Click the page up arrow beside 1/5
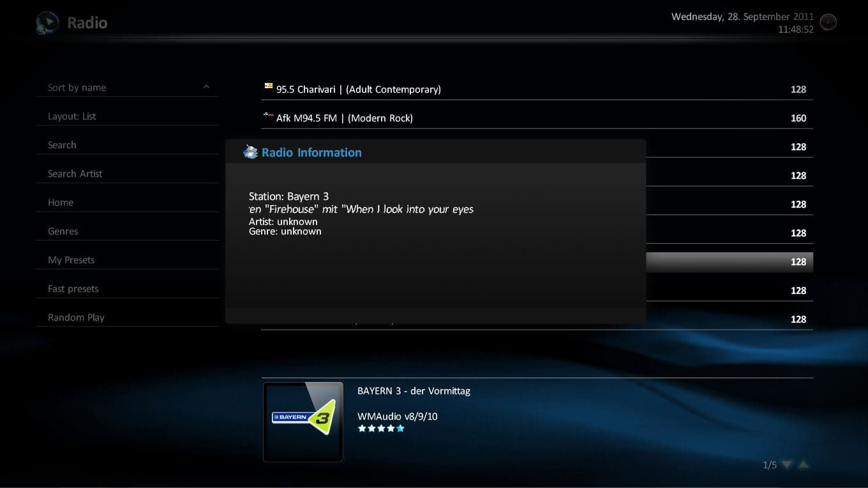Viewport: 868px width, 488px height. click(804, 465)
